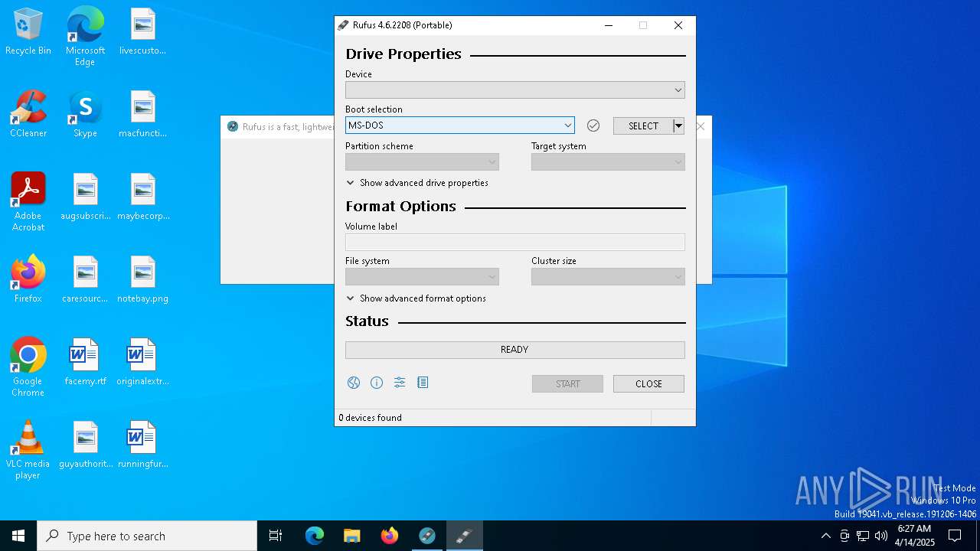
Task: Open Task View on taskbar
Action: point(276,536)
